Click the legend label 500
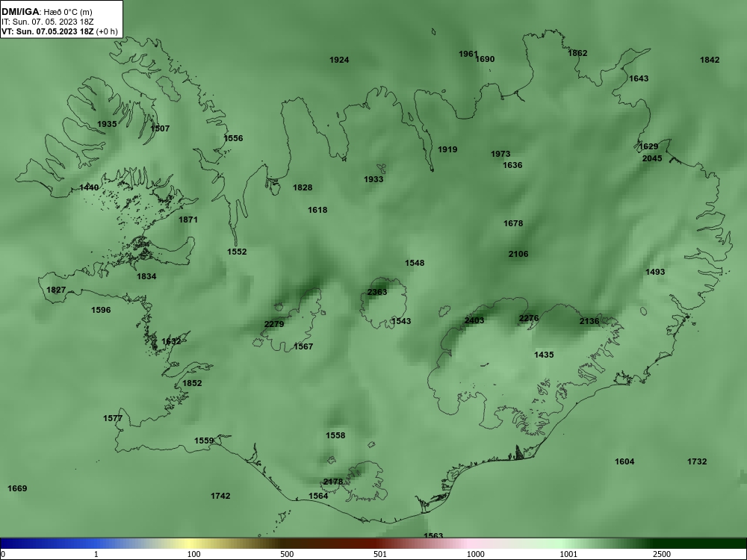The height and width of the screenshot is (560, 747). (x=287, y=554)
